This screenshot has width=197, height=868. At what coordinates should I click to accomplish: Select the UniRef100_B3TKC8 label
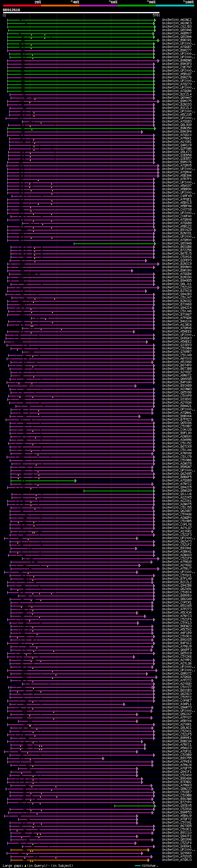point(177,291)
